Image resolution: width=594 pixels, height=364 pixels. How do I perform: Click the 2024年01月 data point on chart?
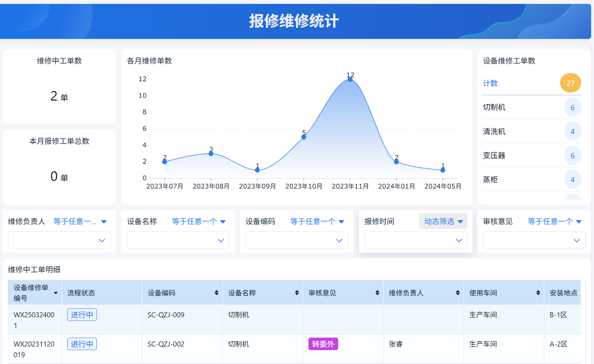[x=396, y=162]
